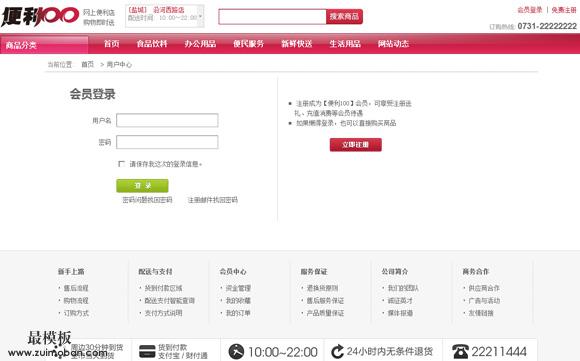Open the 媒体报道 footer link
The width and height of the screenshot is (580, 361).
400,313
